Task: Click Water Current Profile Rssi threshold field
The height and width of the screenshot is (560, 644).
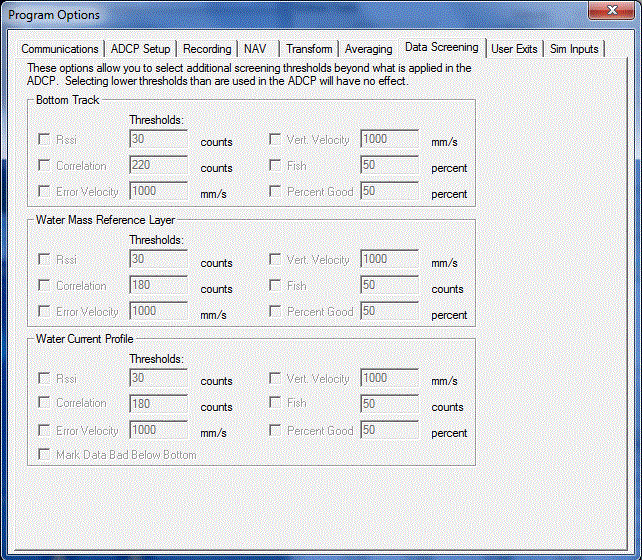Action: pos(158,379)
